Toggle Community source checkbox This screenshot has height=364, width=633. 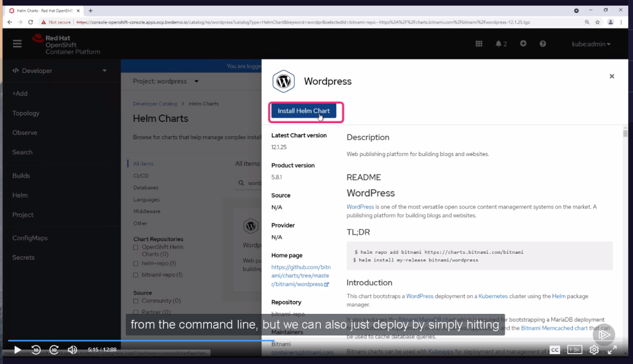[x=136, y=301]
